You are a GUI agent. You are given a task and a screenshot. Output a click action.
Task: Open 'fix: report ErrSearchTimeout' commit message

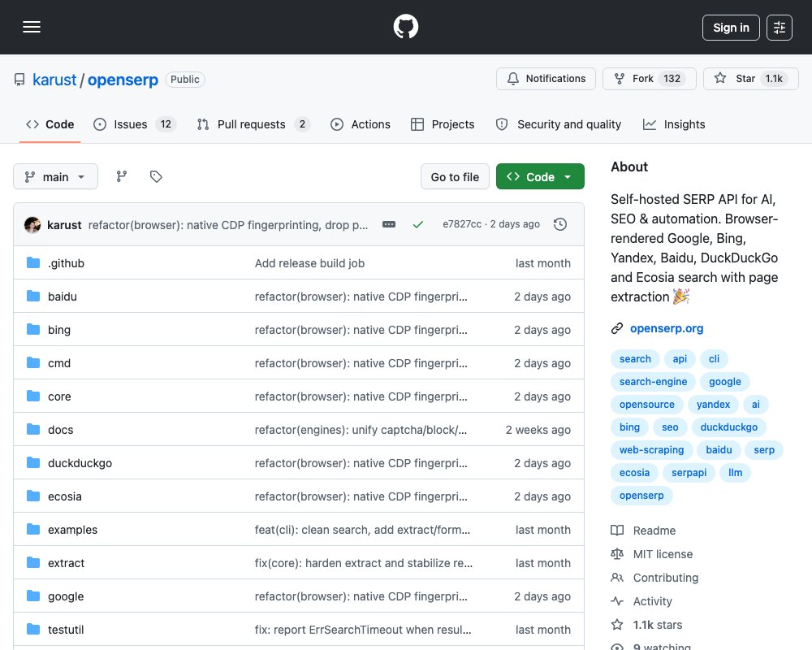pyautogui.click(x=363, y=630)
